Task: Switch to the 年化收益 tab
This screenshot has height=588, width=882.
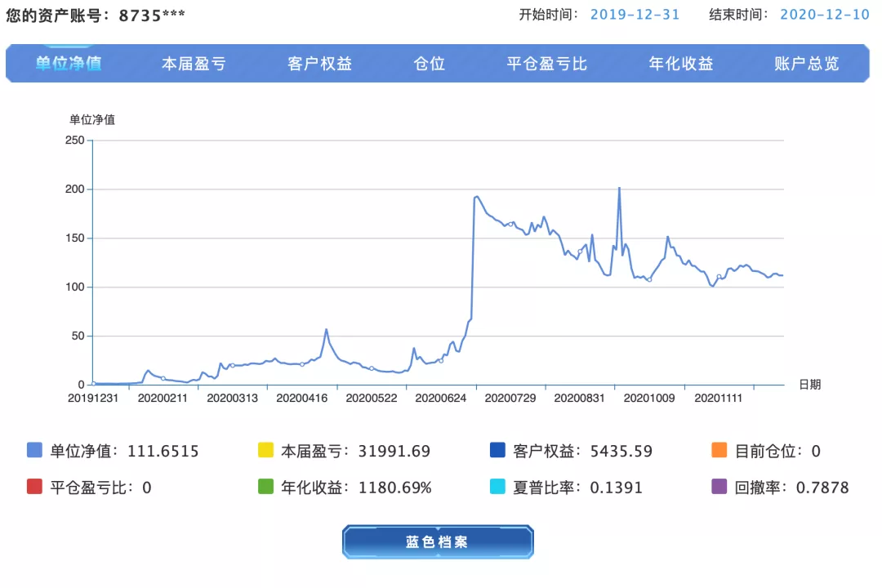Action: click(680, 64)
